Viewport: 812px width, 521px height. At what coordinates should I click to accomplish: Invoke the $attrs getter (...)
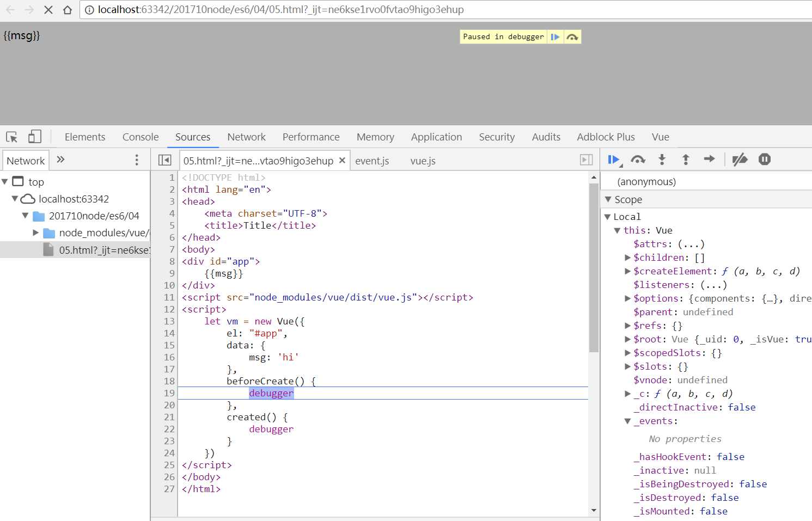691,244
